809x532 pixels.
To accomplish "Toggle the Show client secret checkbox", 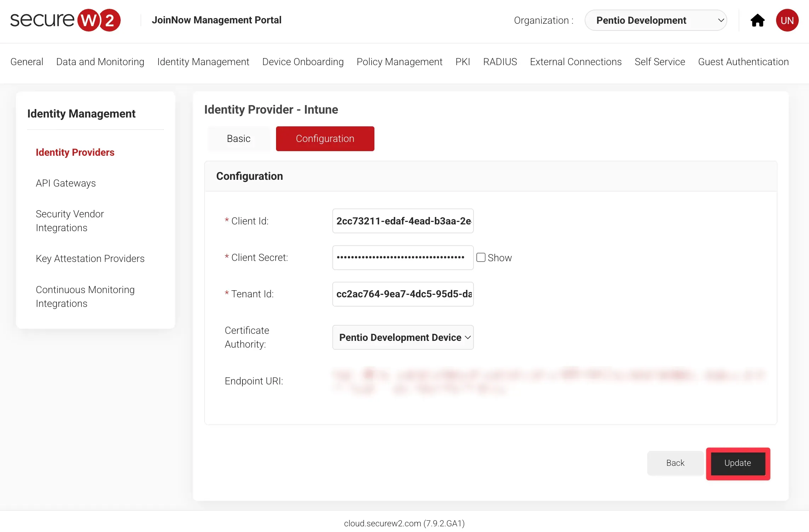I will click(481, 257).
